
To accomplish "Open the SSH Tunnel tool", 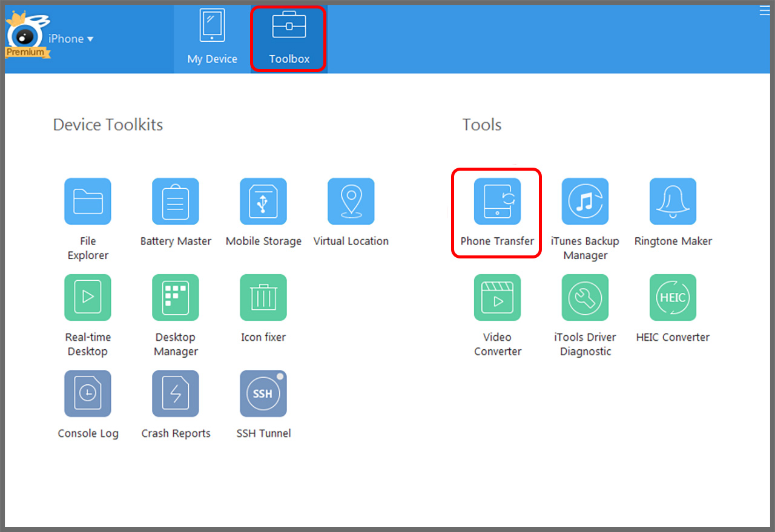I will coord(263,393).
